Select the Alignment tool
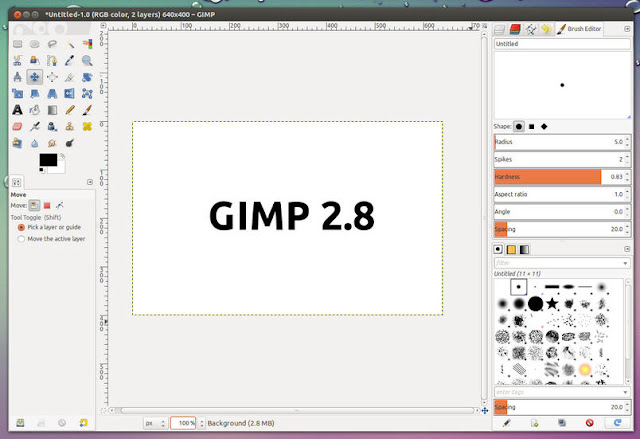The height and width of the screenshot is (439, 640). pos(52,77)
